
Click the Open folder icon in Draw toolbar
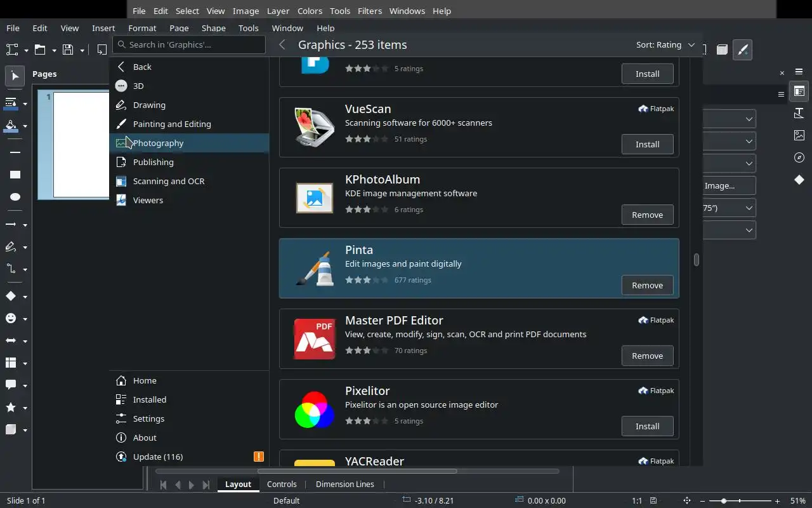[40, 50]
